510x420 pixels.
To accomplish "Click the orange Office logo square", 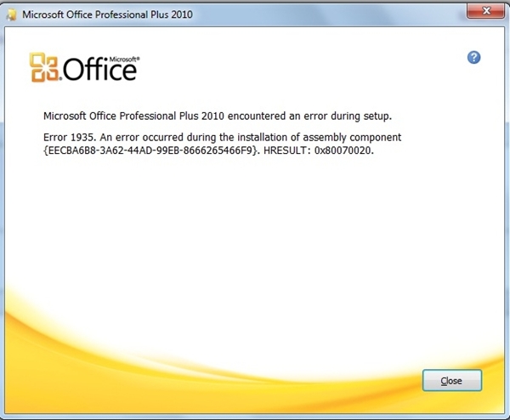I will pyautogui.click(x=42, y=67).
